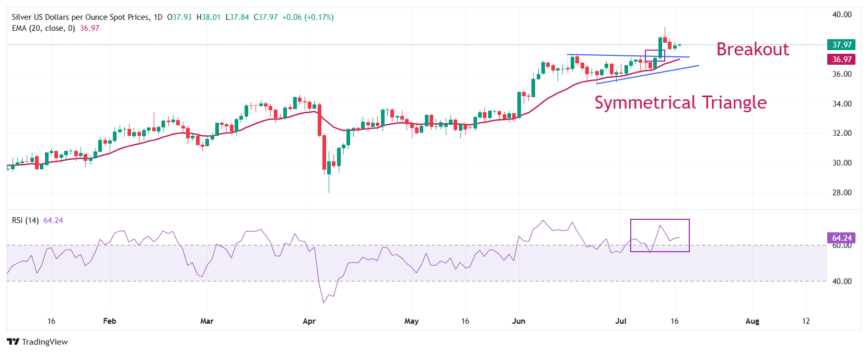Select the Breakout text annotation
The image size is (868, 353).
753,49
